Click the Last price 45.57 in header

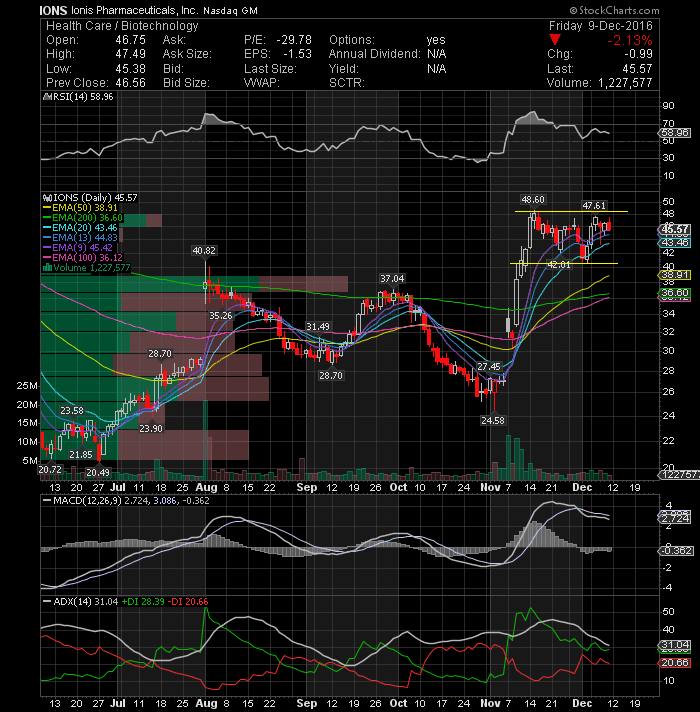click(637, 69)
